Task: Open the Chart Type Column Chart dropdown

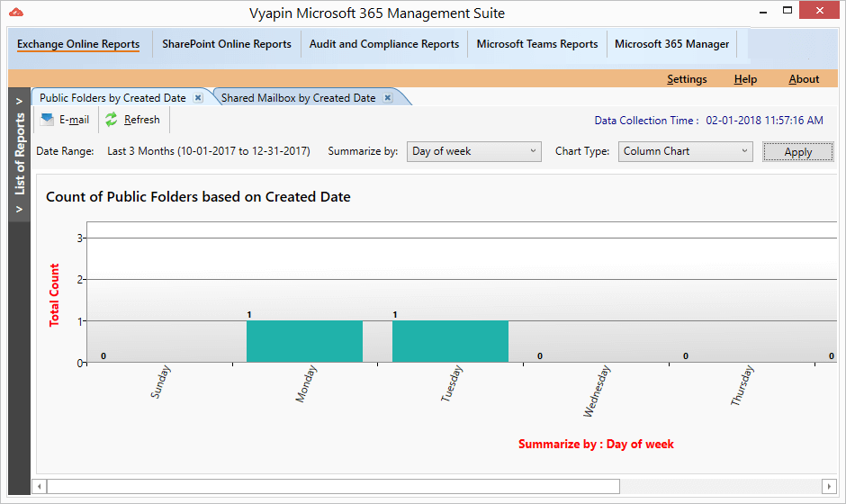Action: 685,151
